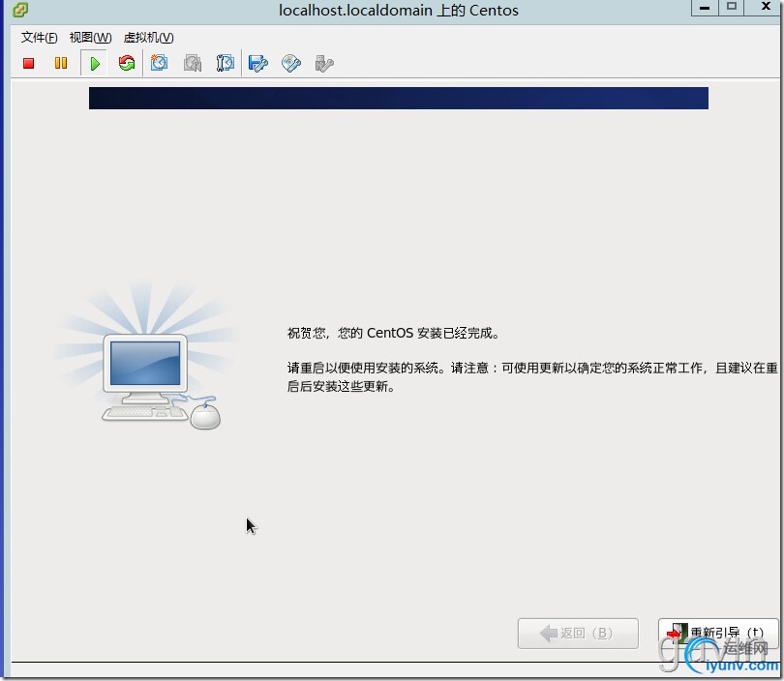
Task: Click the floppy drive connection icon
Action: point(258,64)
